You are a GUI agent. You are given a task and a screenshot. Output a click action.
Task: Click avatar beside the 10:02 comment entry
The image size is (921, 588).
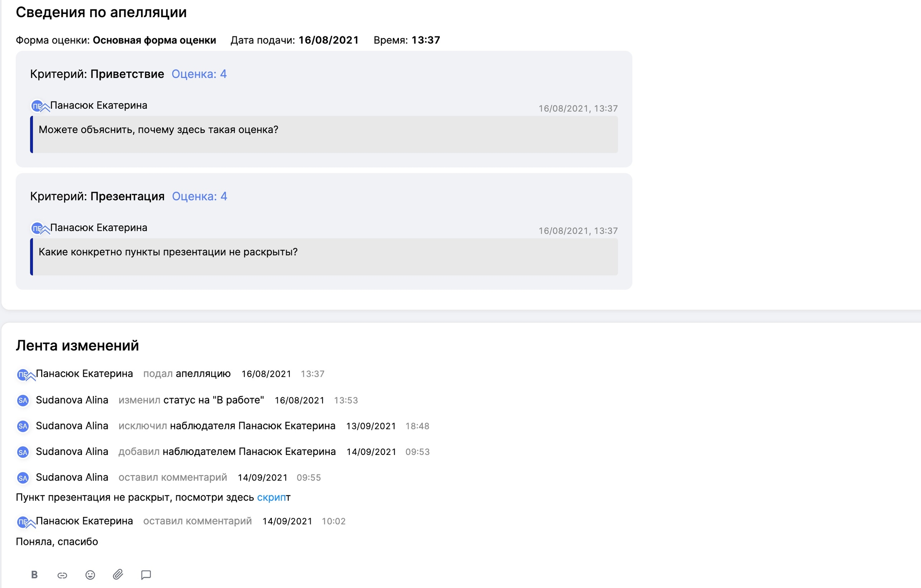pos(23,522)
